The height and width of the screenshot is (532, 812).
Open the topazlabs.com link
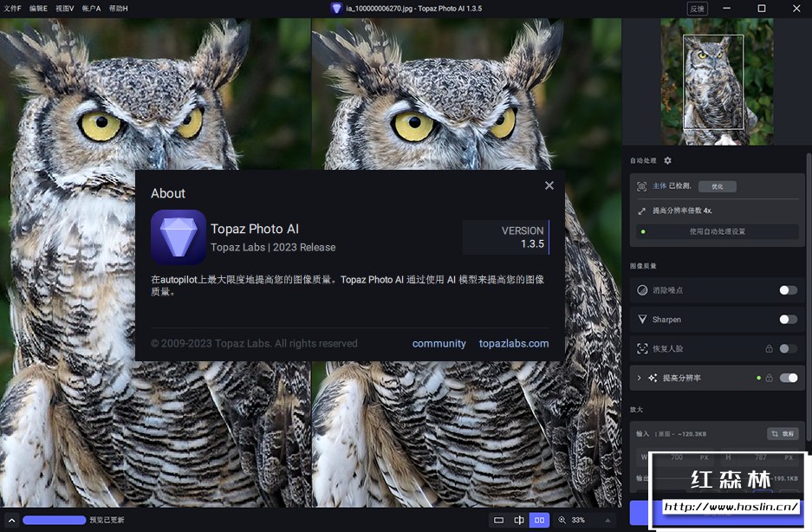tap(514, 343)
